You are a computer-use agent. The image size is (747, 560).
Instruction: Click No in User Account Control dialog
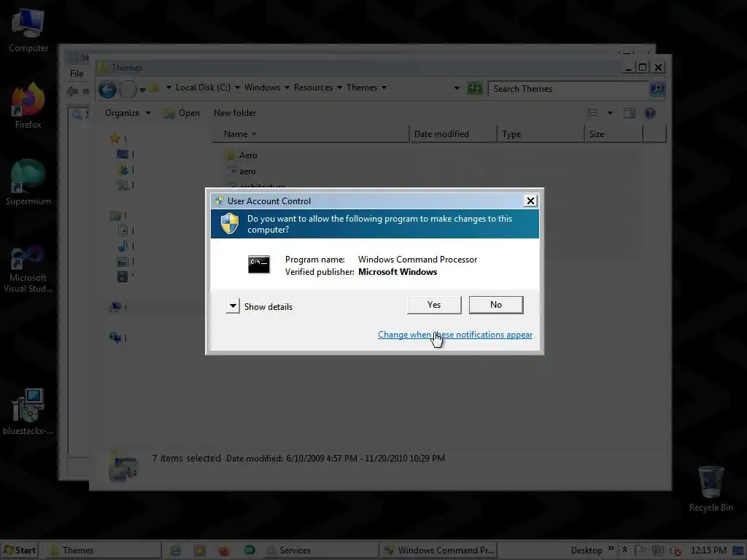496,305
